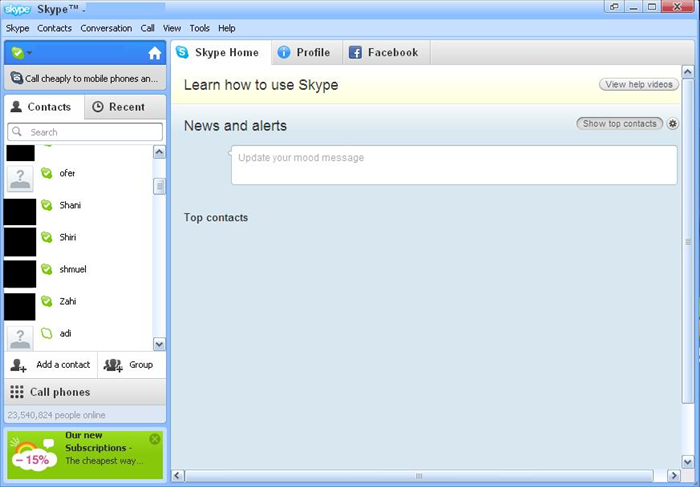This screenshot has height=487, width=700.
Task: Open the Contacts menu
Action: click(x=54, y=28)
